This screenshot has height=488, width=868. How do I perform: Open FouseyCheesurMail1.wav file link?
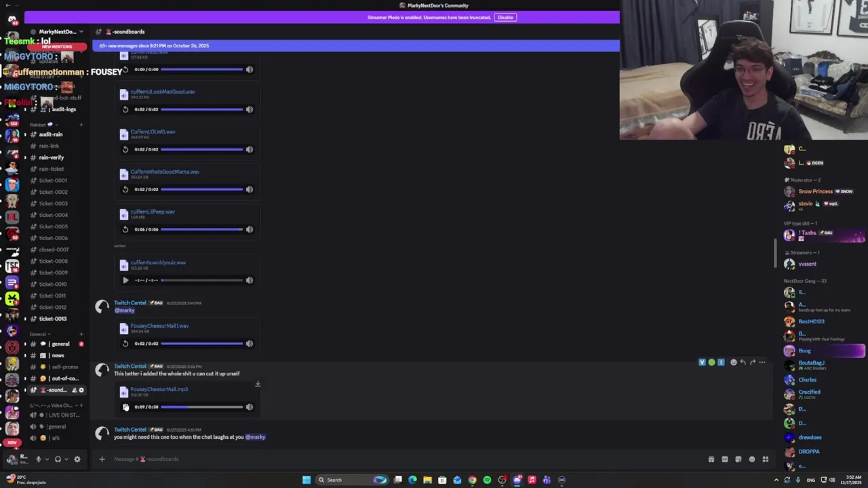(x=159, y=325)
